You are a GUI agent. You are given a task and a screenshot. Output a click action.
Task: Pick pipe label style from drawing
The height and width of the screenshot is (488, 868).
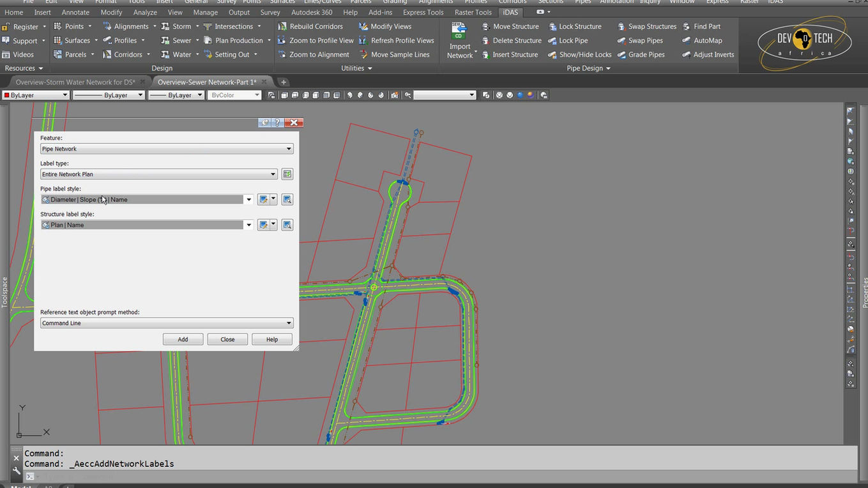287,199
